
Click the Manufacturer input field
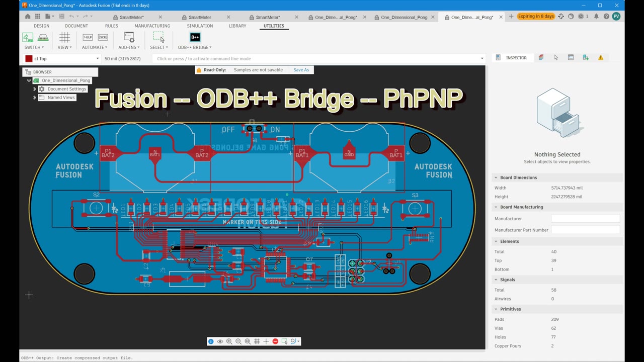point(586,219)
